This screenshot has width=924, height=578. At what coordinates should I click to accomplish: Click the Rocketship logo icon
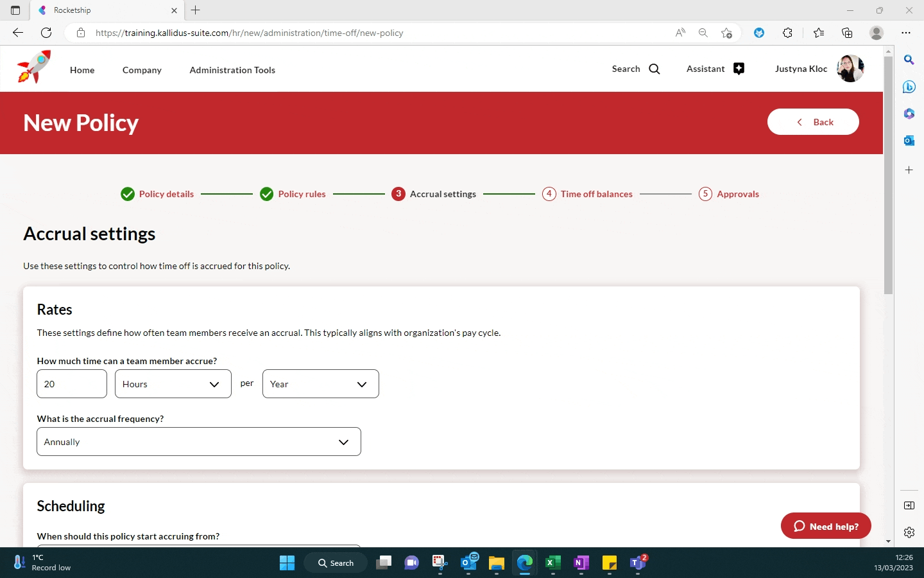[34, 67]
